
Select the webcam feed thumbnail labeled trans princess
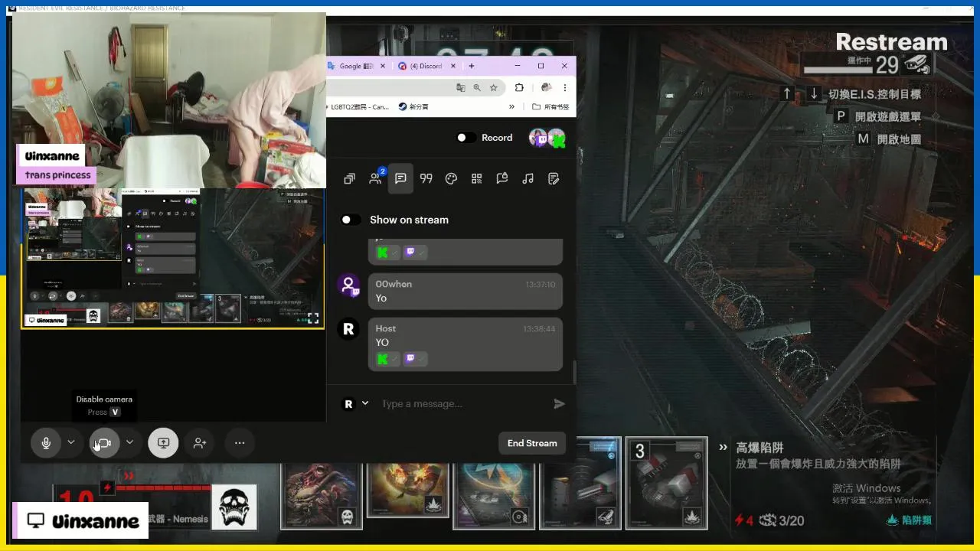click(169, 100)
